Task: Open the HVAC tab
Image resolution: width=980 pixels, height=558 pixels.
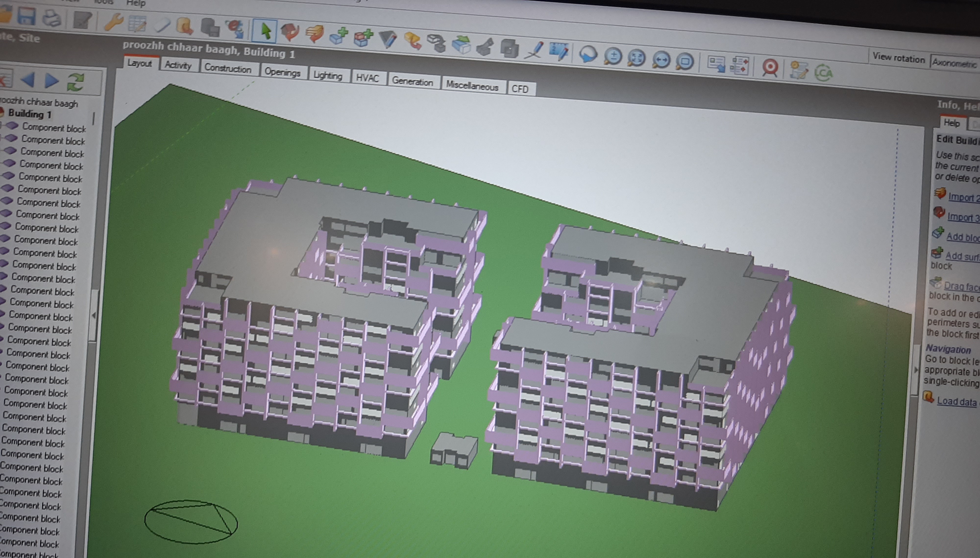Action: 367,78
